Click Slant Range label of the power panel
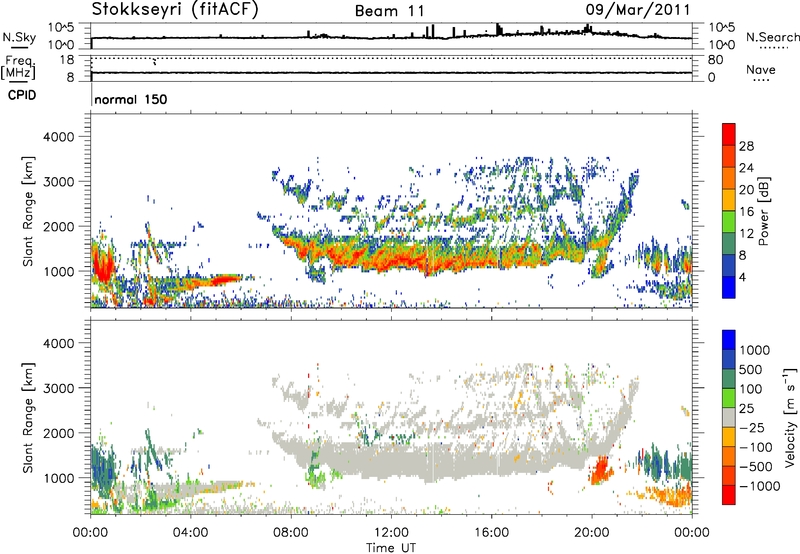This screenshot has width=800, height=554. point(28,212)
